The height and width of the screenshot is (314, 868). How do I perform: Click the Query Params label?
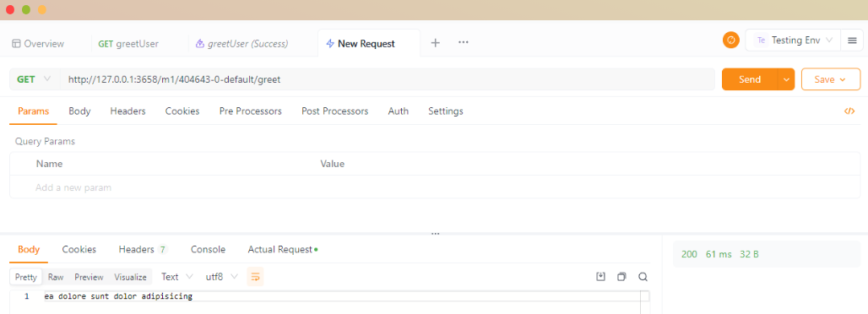click(x=45, y=141)
